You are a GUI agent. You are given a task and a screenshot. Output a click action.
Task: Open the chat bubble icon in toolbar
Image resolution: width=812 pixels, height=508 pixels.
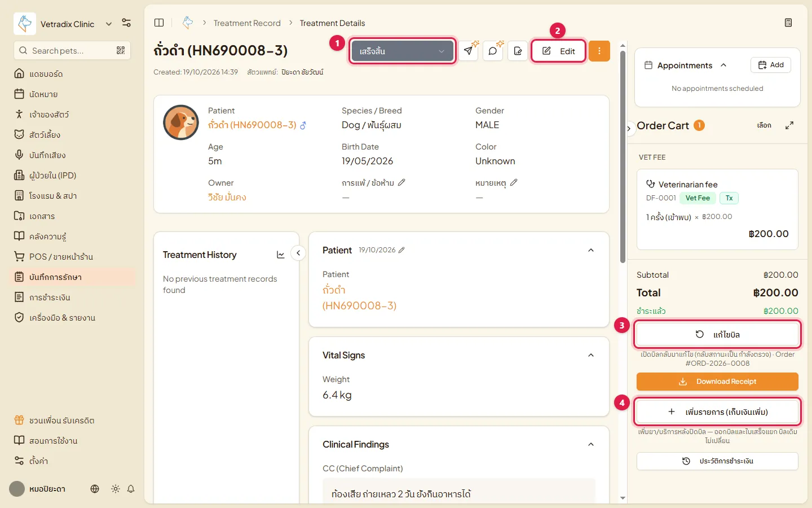click(x=493, y=51)
